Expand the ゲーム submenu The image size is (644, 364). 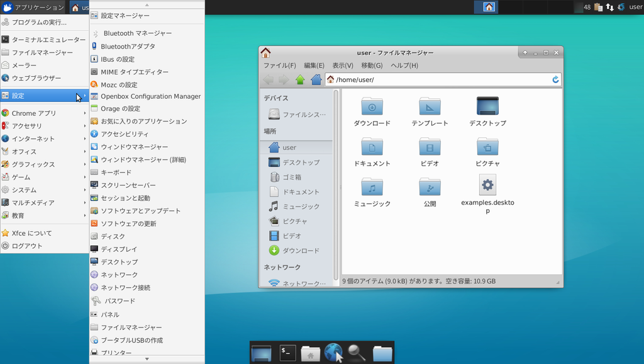click(x=45, y=177)
